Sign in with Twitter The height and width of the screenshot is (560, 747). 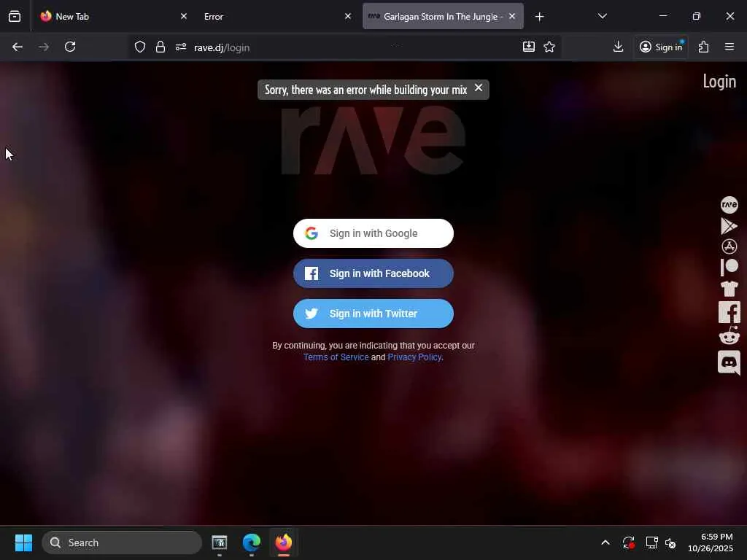click(373, 314)
